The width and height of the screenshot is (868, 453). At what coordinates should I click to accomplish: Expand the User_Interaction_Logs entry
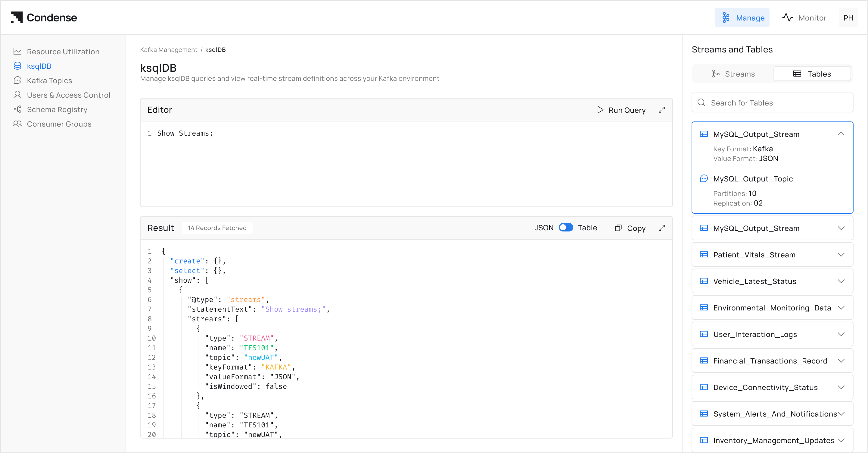tap(841, 334)
